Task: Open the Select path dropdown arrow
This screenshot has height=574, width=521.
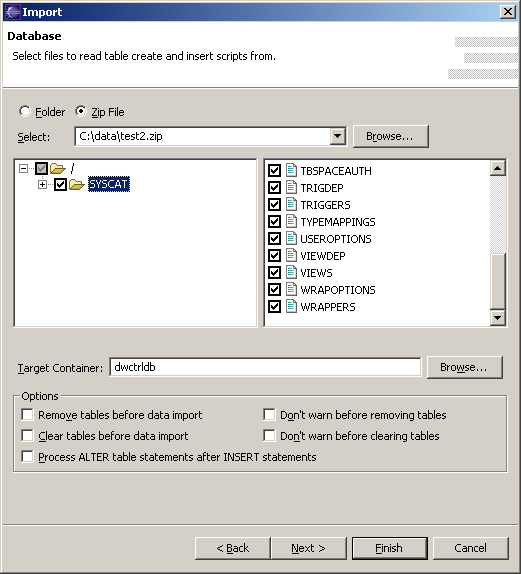Action: click(x=338, y=137)
